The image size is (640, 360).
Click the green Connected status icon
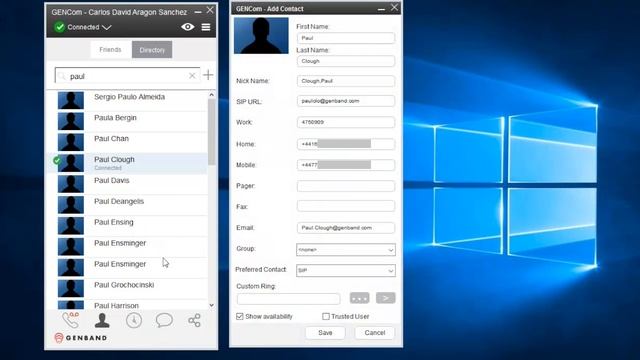[60, 27]
